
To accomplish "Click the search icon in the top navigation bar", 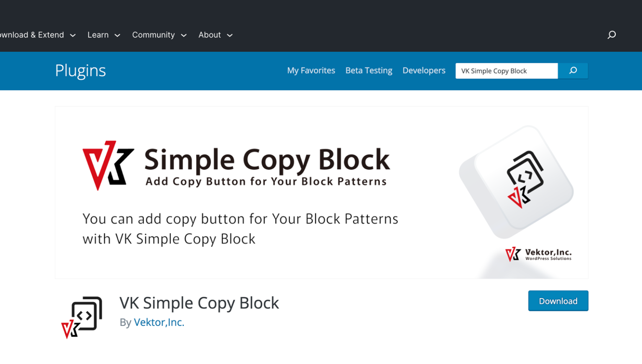I will (x=611, y=35).
